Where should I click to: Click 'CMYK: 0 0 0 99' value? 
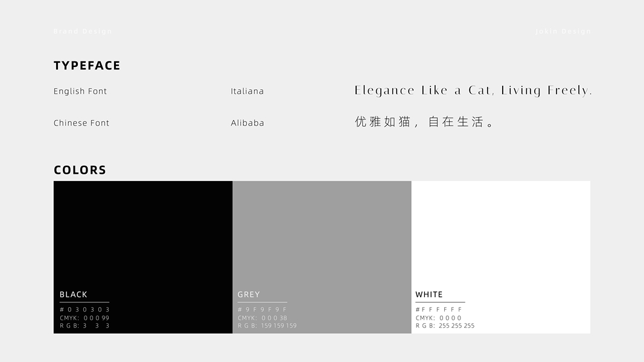(84, 318)
